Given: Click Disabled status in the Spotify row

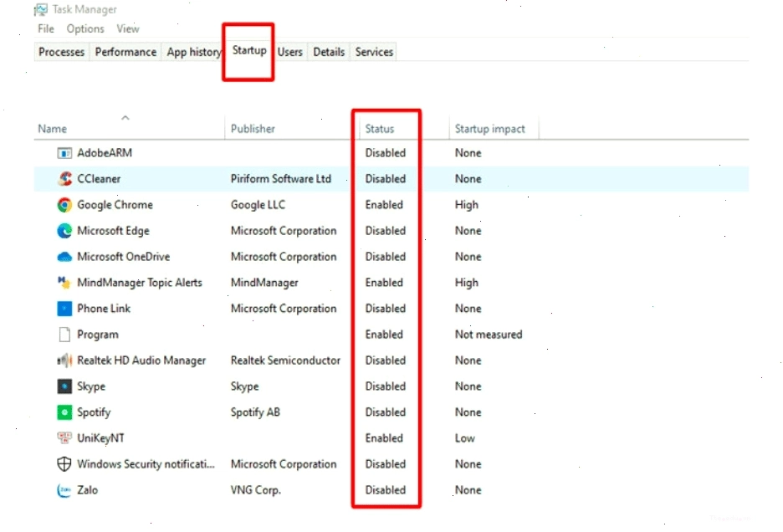Looking at the screenshot, I should 385,412.
